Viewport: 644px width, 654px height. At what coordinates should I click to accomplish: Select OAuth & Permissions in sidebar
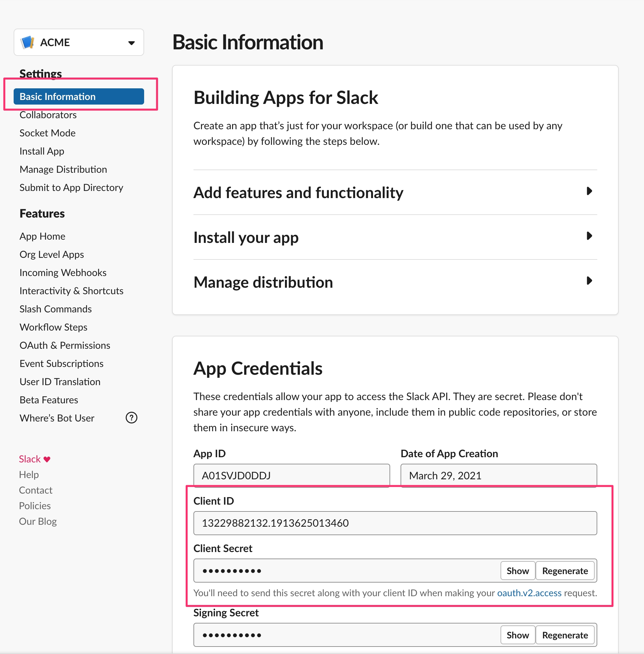pyautogui.click(x=65, y=346)
